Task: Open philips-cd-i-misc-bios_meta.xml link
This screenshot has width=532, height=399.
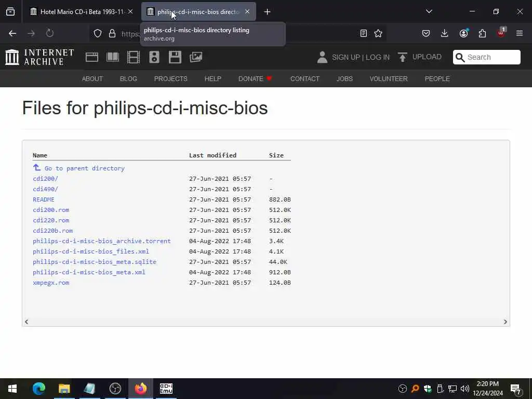Action: click(x=89, y=272)
